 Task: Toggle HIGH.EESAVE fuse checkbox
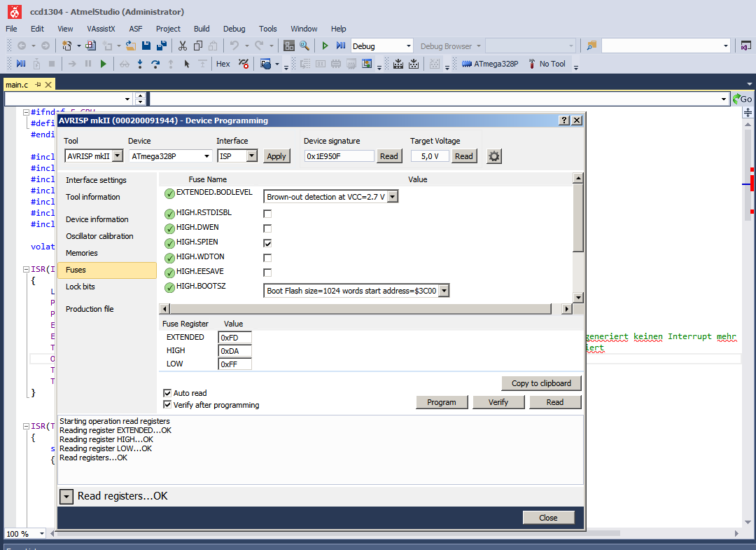click(x=267, y=273)
